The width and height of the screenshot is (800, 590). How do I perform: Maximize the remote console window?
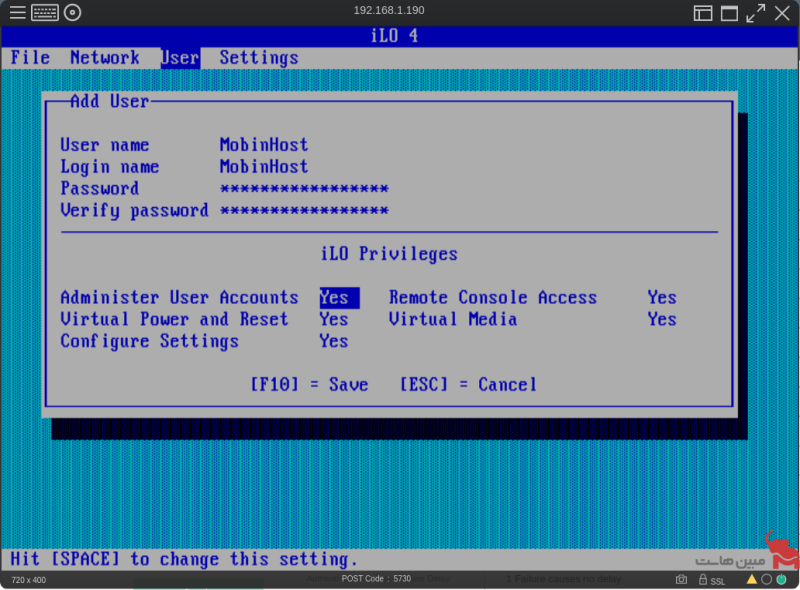[729, 13]
